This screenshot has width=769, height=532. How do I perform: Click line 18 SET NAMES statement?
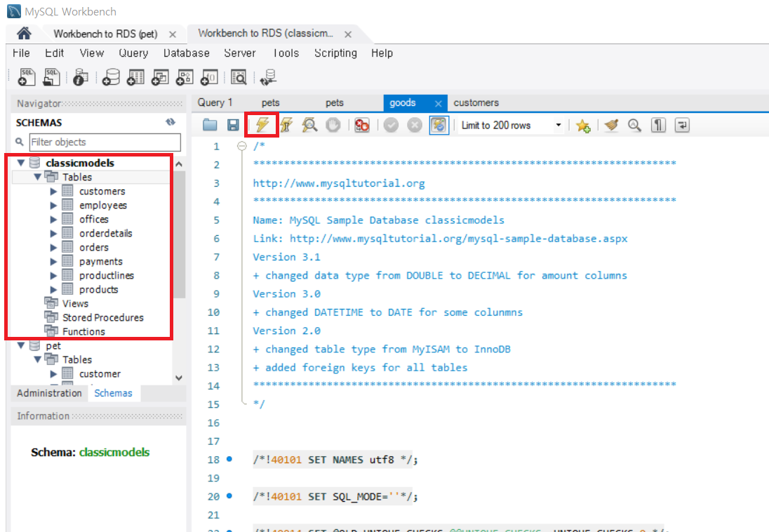335,460
